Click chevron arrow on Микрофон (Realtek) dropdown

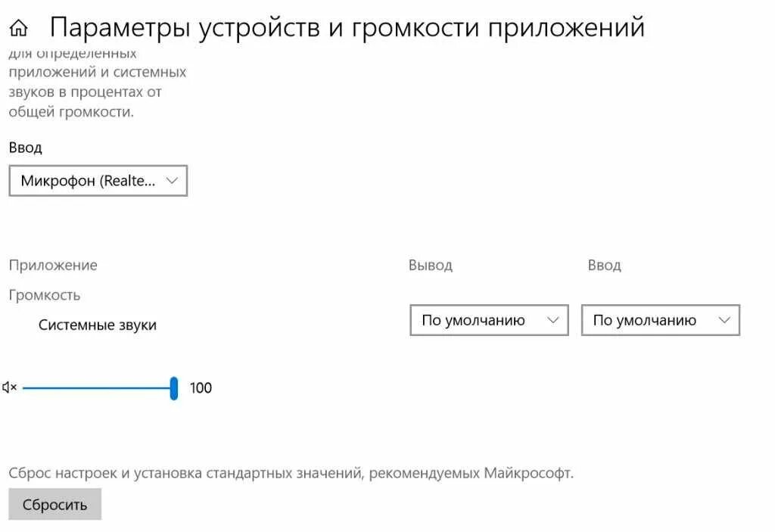(172, 181)
